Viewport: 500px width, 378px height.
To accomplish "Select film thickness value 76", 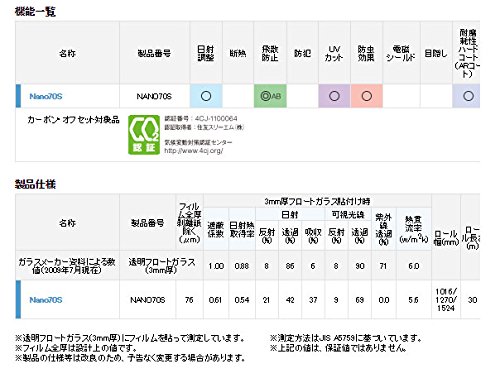I will click(189, 300).
